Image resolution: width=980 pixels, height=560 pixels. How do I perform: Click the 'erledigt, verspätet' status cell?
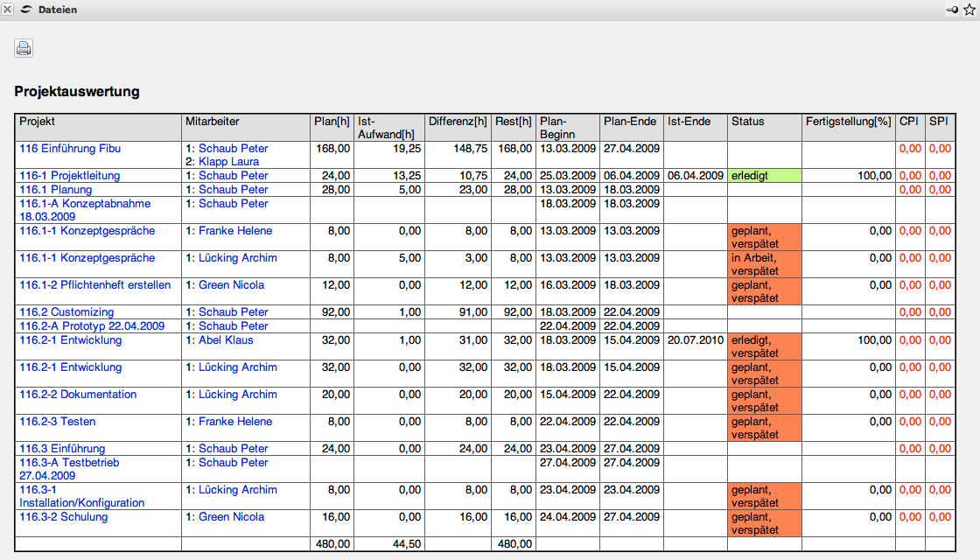[763, 346]
